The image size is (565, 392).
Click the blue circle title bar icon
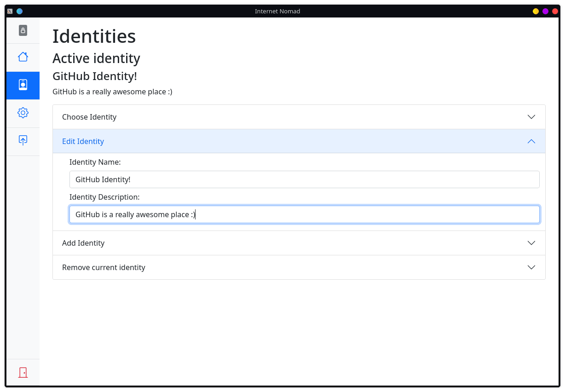click(x=19, y=11)
